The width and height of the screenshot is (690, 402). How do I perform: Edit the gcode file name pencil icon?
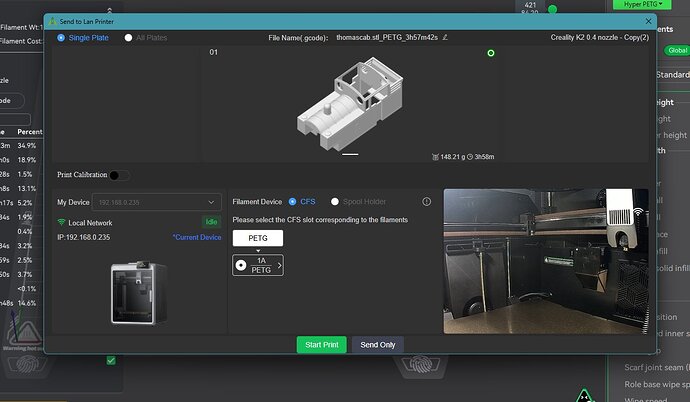tap(445, 37)
